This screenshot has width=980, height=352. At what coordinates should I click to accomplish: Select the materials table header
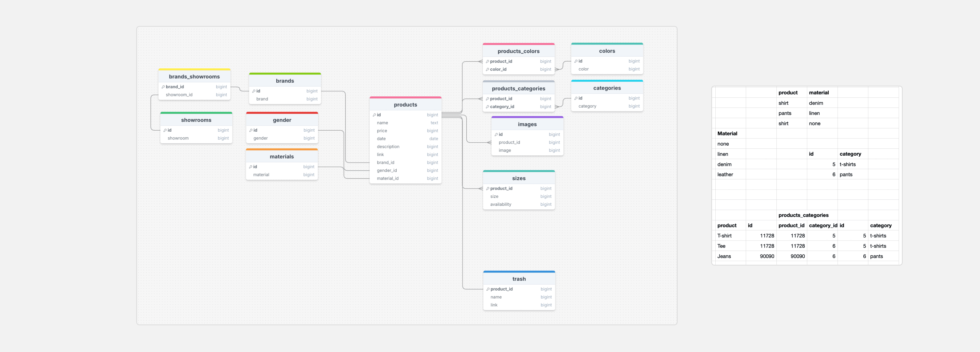[x=282, y=157]
